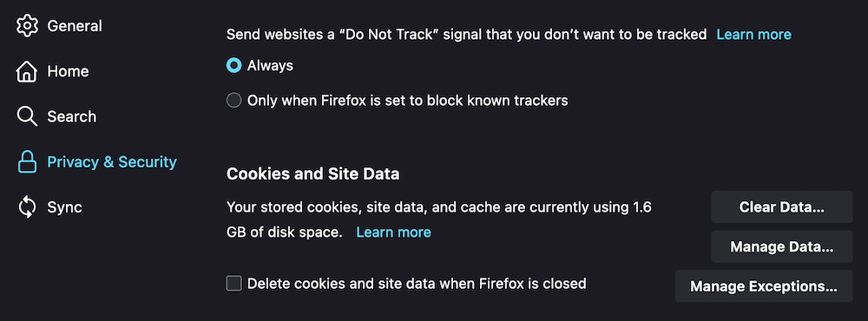Select the Always radio button
The image size is (868, 321).
234,66
